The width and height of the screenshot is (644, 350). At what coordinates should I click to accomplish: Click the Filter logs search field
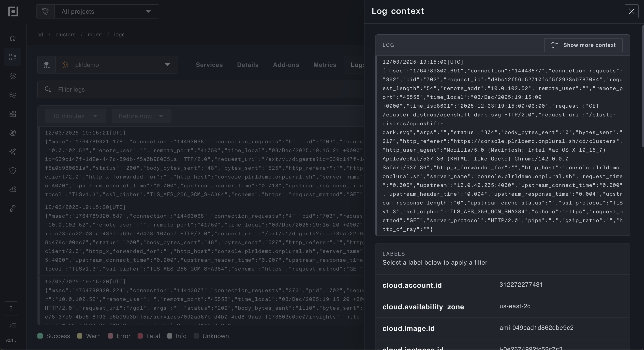200,90
